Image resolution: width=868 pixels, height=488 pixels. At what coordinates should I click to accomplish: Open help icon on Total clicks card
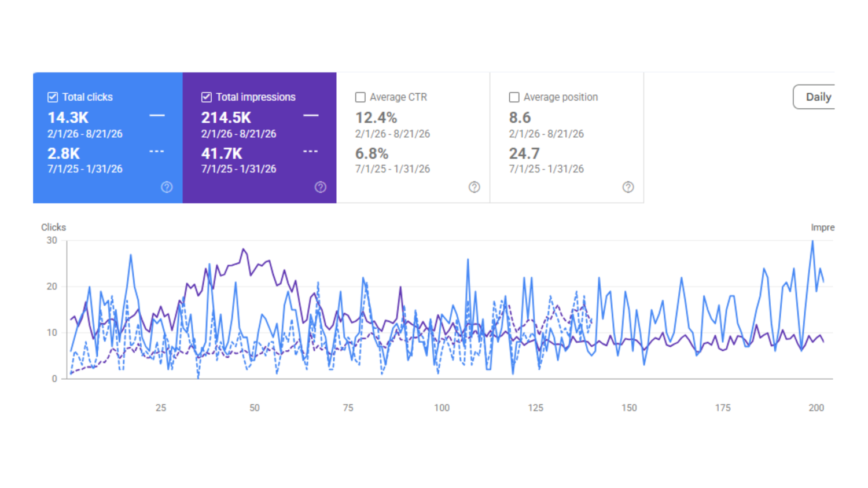coord(167,187)
